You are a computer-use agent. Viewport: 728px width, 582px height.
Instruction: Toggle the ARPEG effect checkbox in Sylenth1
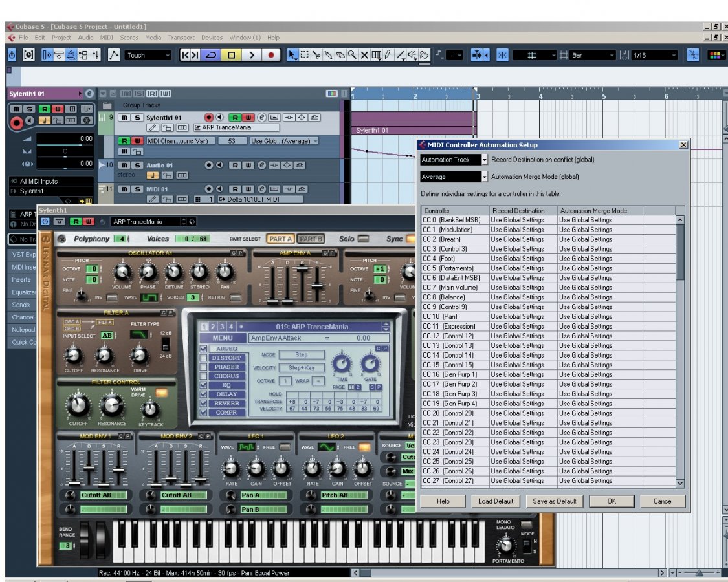pos(203,349)
